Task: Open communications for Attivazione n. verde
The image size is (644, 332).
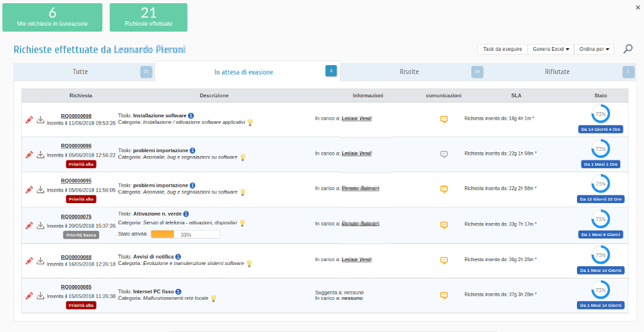Action: (444, 225)
